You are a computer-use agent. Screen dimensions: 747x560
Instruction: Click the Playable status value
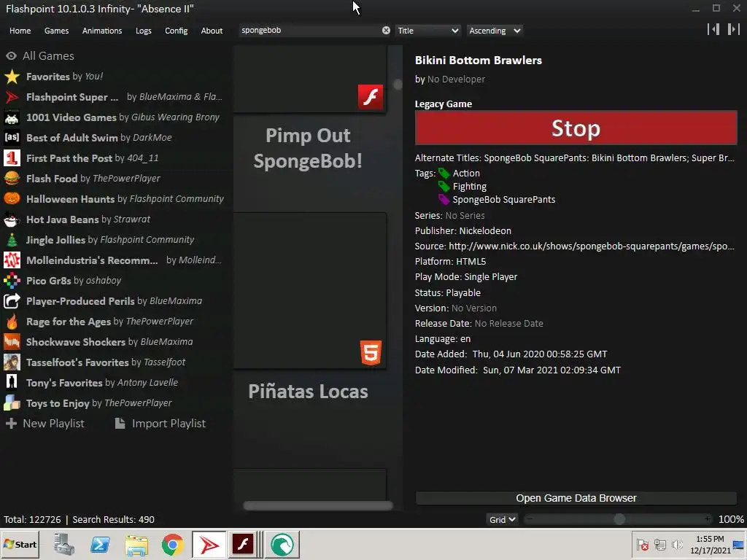463,293
